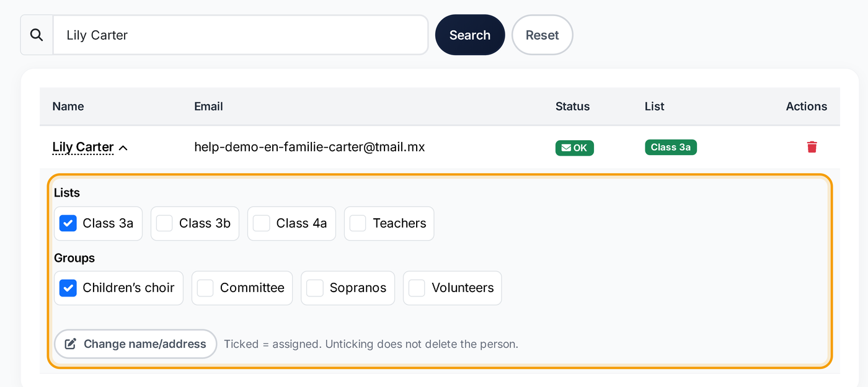The image size is (868, 387).
Task: Uncheck the Class 3a list checkbox
Action: point(68,223)
